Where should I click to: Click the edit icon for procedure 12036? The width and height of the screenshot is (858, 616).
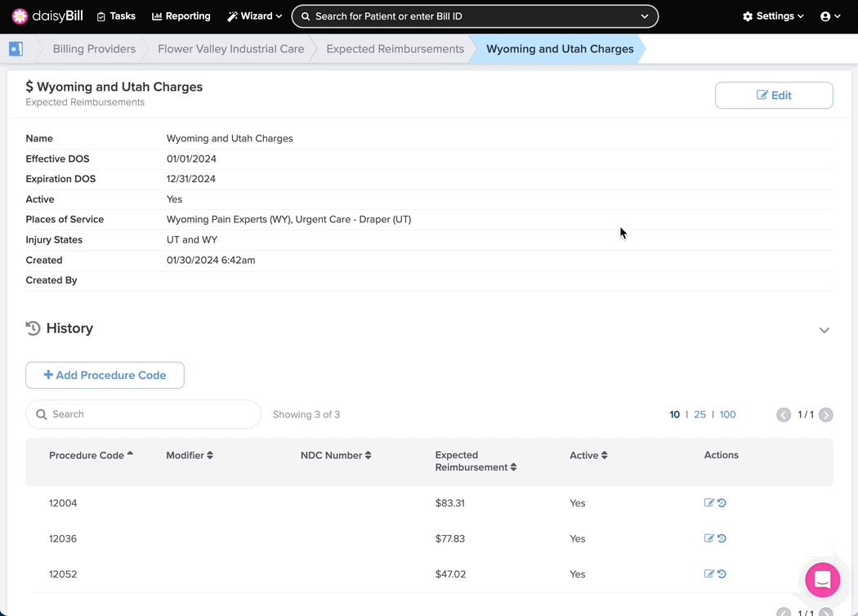point(708,538)
